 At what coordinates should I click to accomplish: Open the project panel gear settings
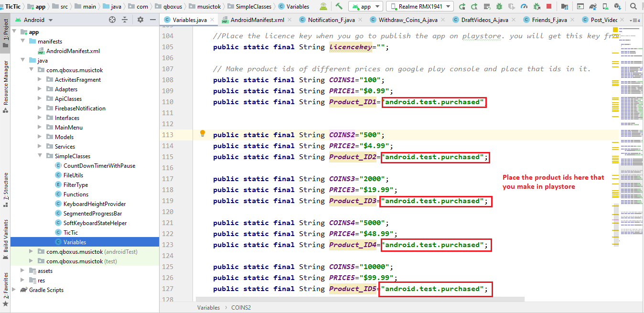click(140, 20)
